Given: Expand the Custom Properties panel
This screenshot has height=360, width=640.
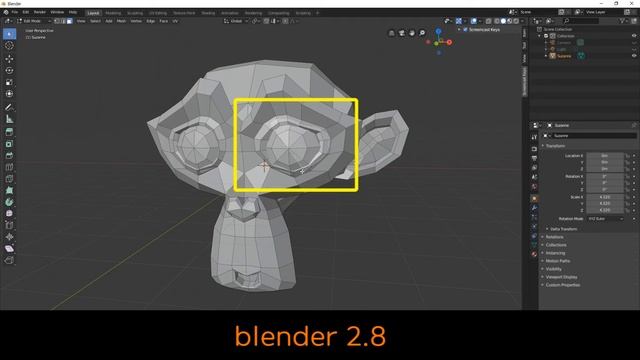Looking at the screenshot, I should point(562,285).
